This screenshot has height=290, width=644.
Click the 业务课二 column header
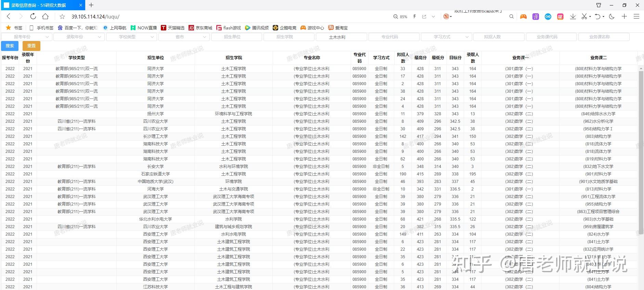coord(598,58)
